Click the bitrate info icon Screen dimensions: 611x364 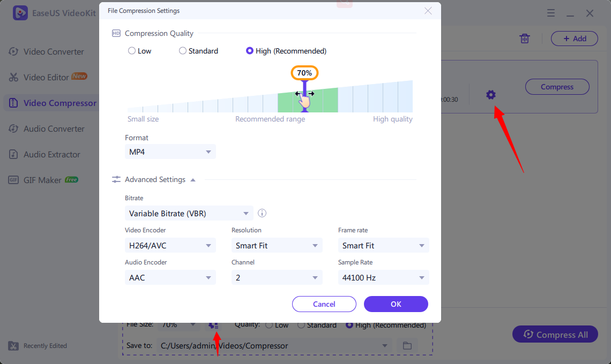point(262,213)
